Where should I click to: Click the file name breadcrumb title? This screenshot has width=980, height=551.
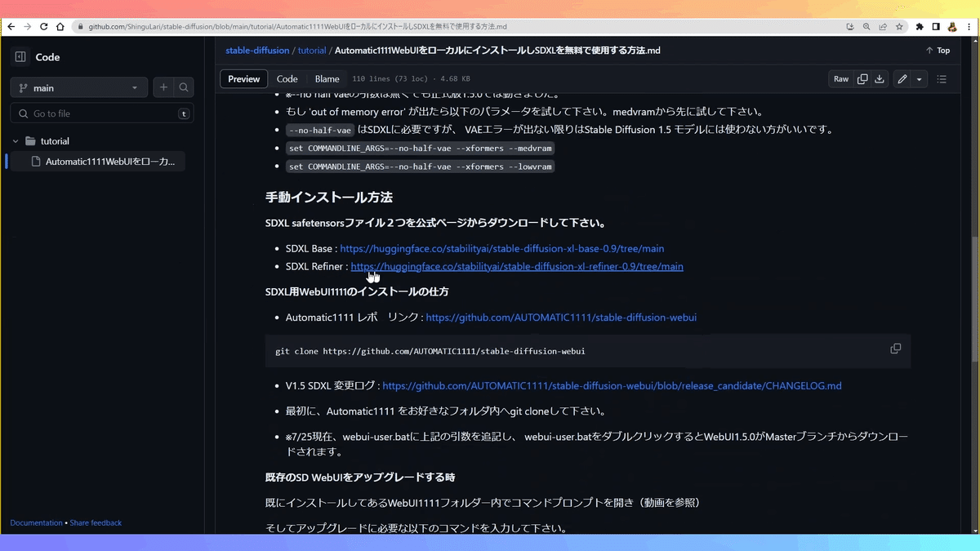[497, 51]
